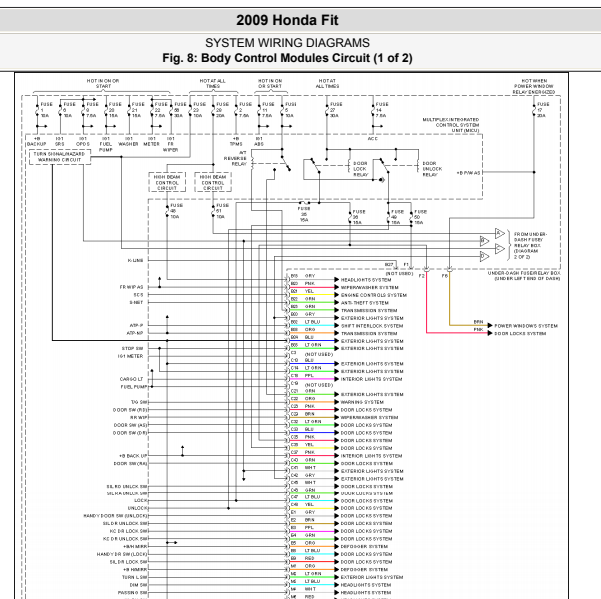Click 'MULTIPLEX INTEGRATED CONTROL SYSTEM UNIT (MICU)' label
The height and width of the screenshot is (599, 601).
(x=451, y=125)
